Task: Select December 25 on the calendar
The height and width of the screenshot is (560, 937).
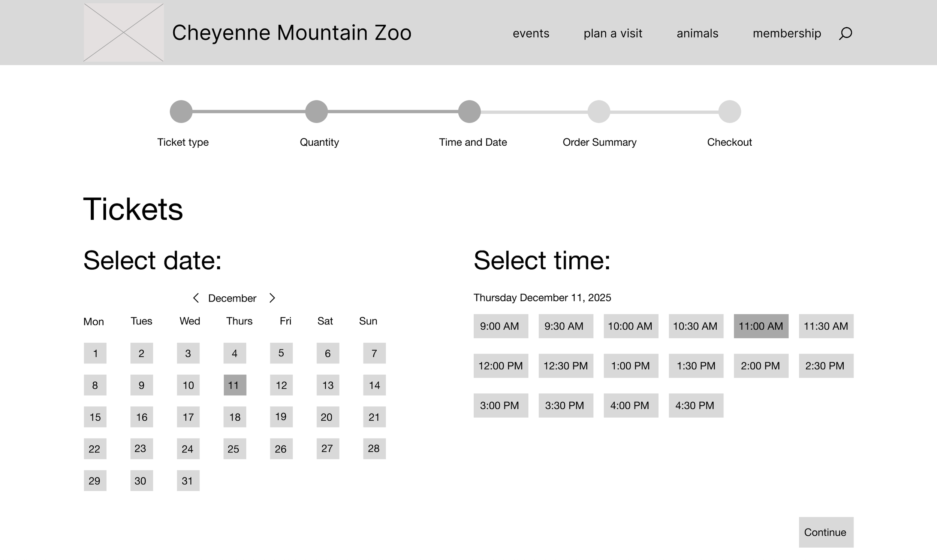Action: pyautogui.click(x=235, y=449)
